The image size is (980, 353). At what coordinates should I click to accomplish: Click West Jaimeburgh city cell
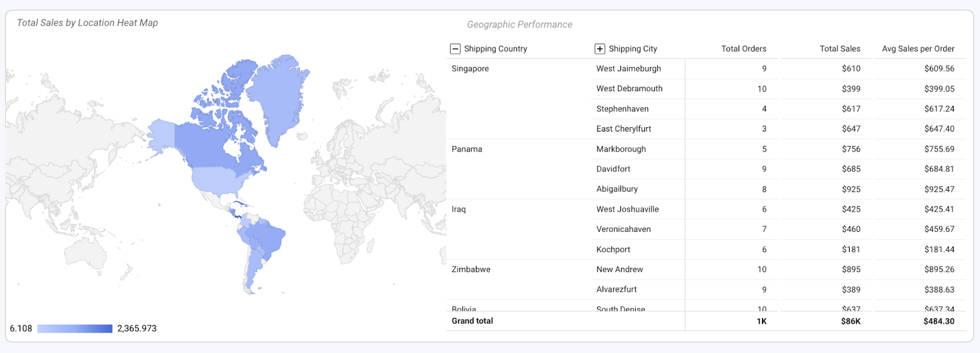coord(628,69)
